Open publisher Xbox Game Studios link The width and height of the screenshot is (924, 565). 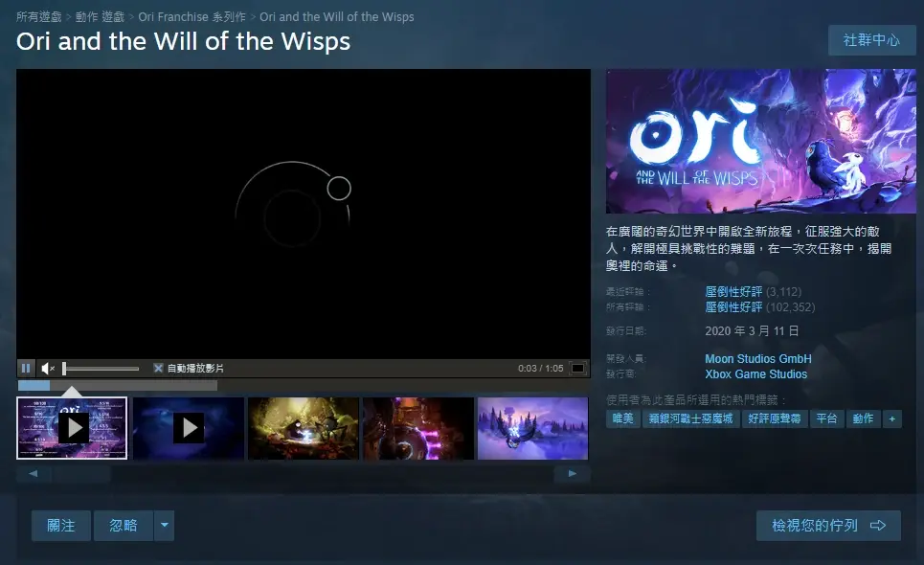756,374
